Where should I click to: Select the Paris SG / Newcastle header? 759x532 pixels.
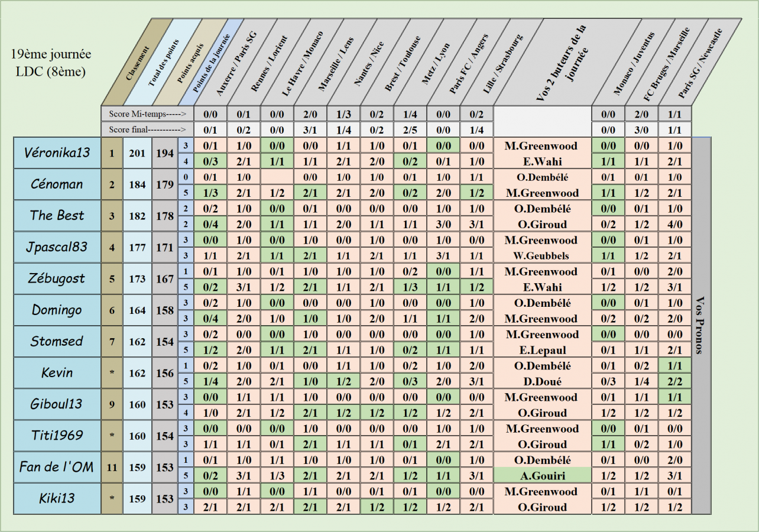tap(700, 63)
